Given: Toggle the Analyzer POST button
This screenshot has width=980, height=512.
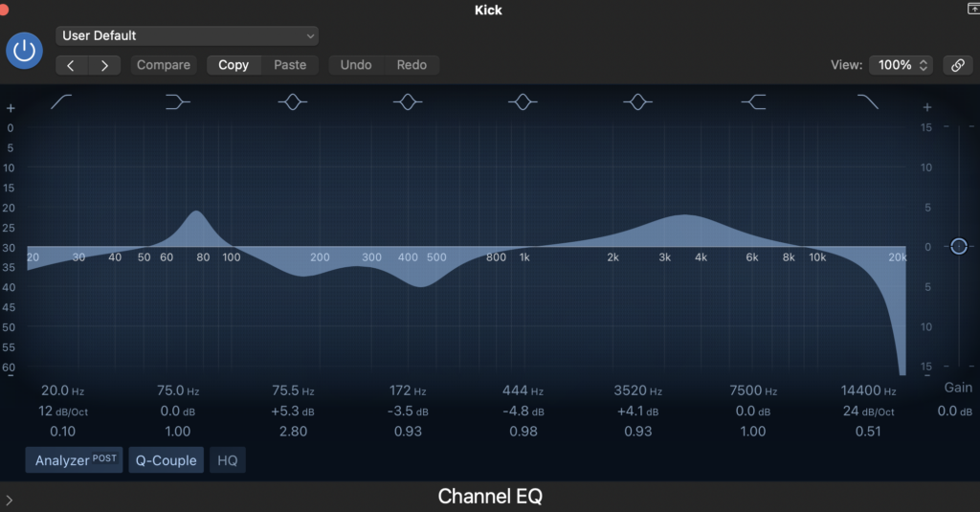Looking at the screenshot, I should 75,460.
